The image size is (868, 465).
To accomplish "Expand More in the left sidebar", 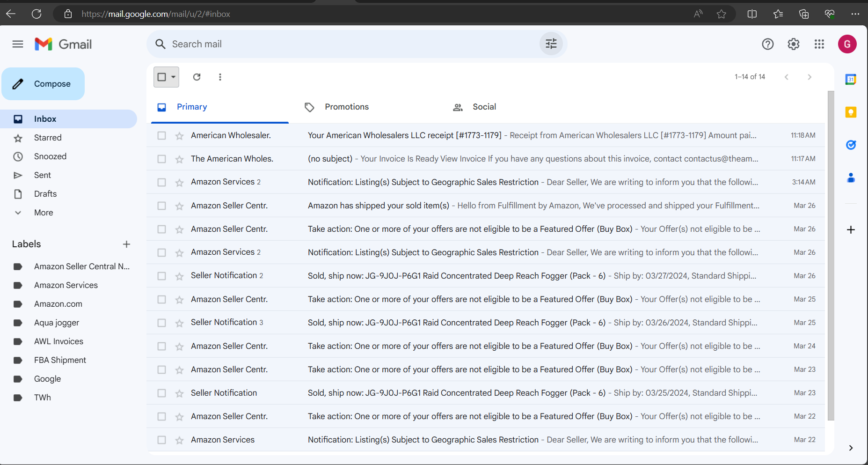I will click(x=44, y=213).
